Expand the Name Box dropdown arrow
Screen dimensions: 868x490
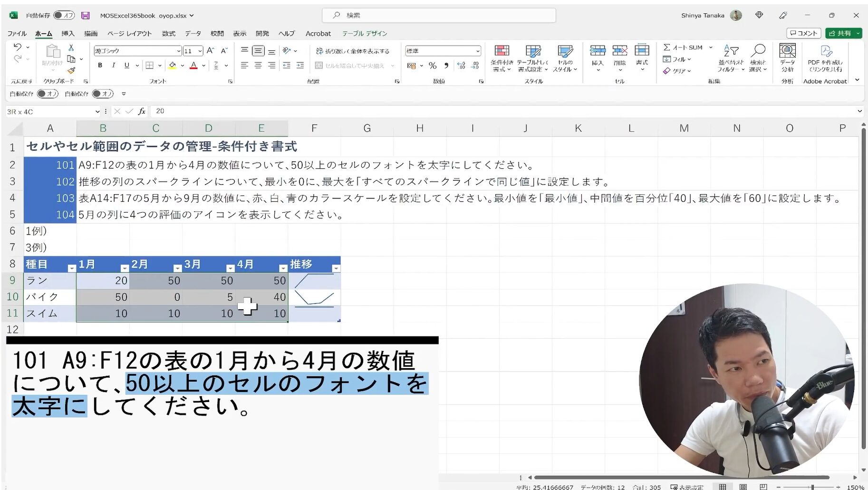(97, 111)
